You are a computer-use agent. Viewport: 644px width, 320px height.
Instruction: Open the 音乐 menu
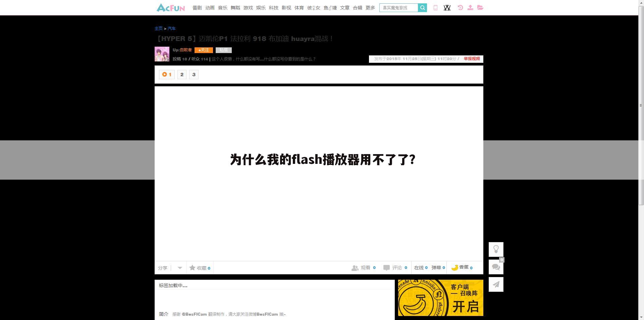tap(223, 8)
